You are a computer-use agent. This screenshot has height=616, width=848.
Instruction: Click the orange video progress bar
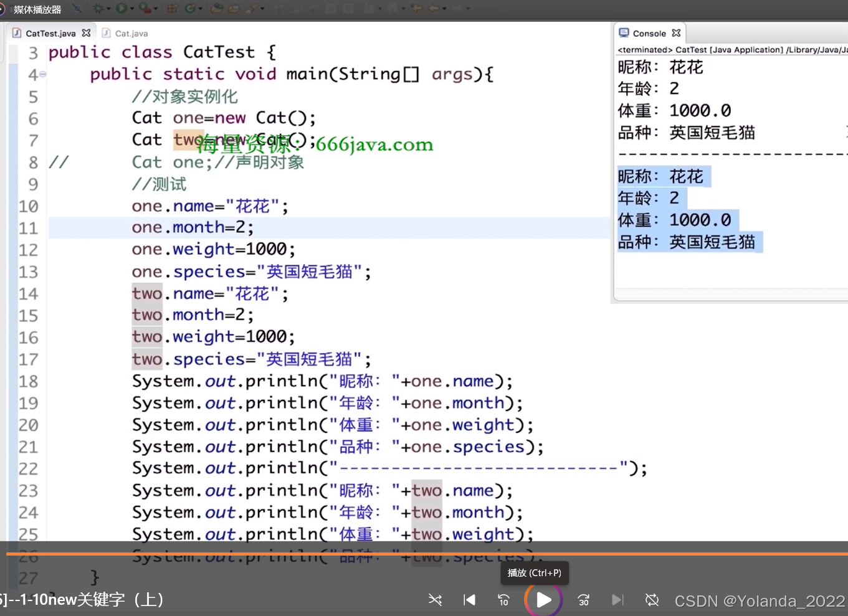(x=427, y=553)
